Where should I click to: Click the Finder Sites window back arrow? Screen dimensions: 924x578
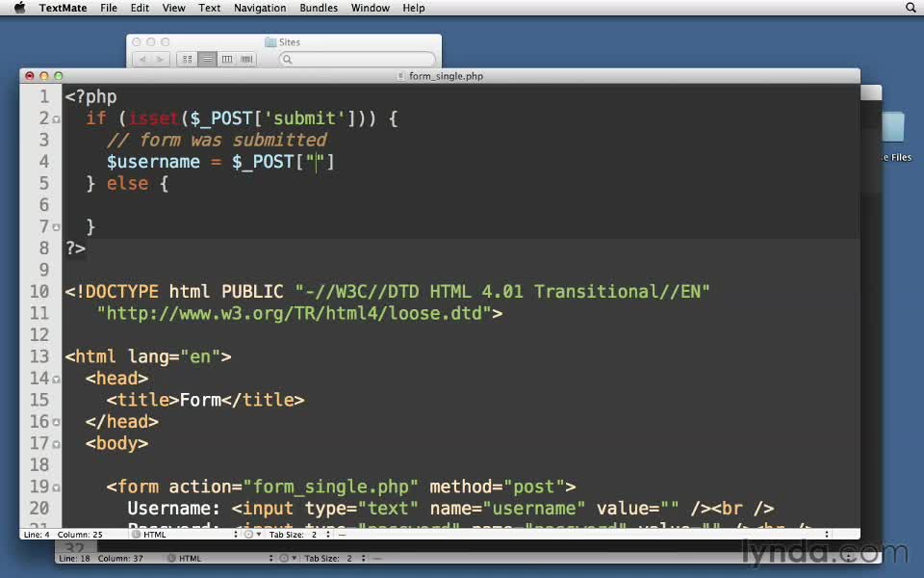(x=142, y=59)
